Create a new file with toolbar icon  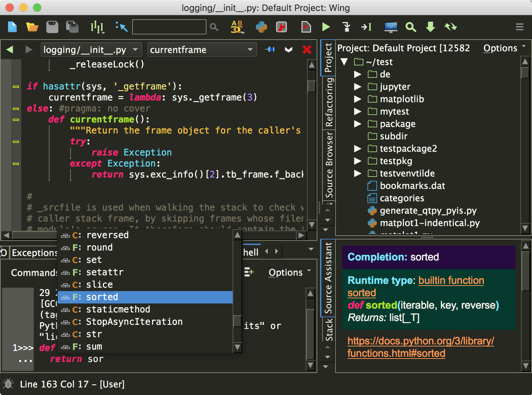(12, 27)
